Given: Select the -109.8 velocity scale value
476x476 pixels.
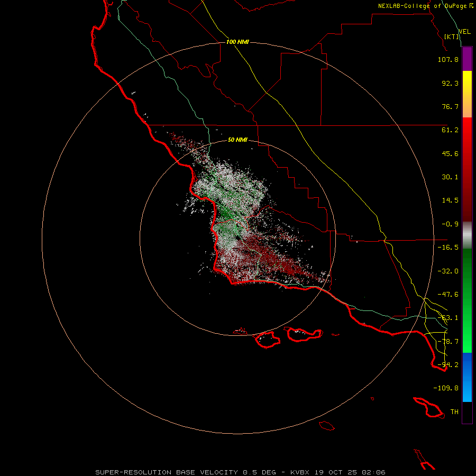Looking at the screenshot, I should (446, 388).
